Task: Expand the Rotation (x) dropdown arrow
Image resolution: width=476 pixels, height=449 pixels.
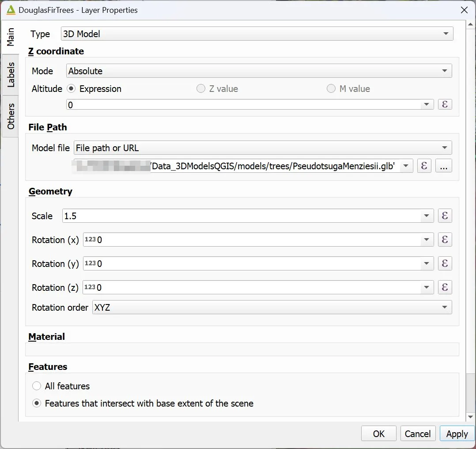Action: (427, 240)
